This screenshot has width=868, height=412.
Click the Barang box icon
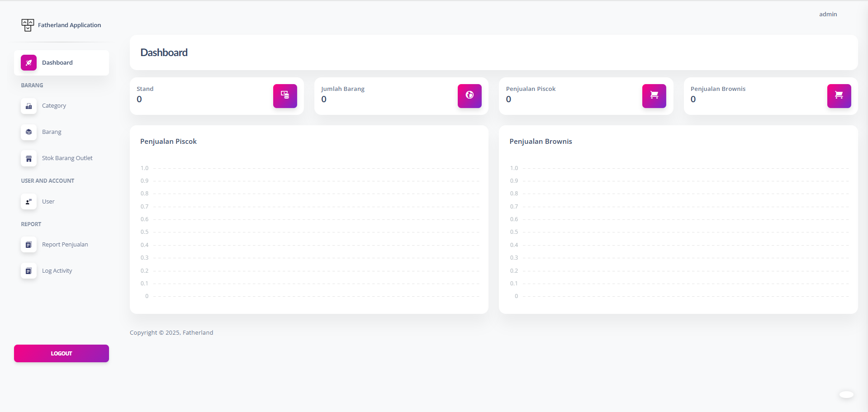tap(28, 132)
